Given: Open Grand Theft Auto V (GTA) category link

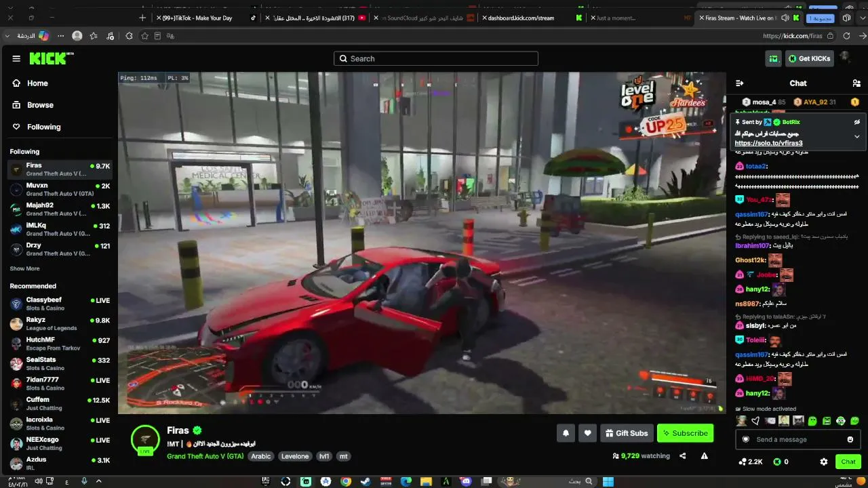Looking at the screenshot, I should coord(205,456).
